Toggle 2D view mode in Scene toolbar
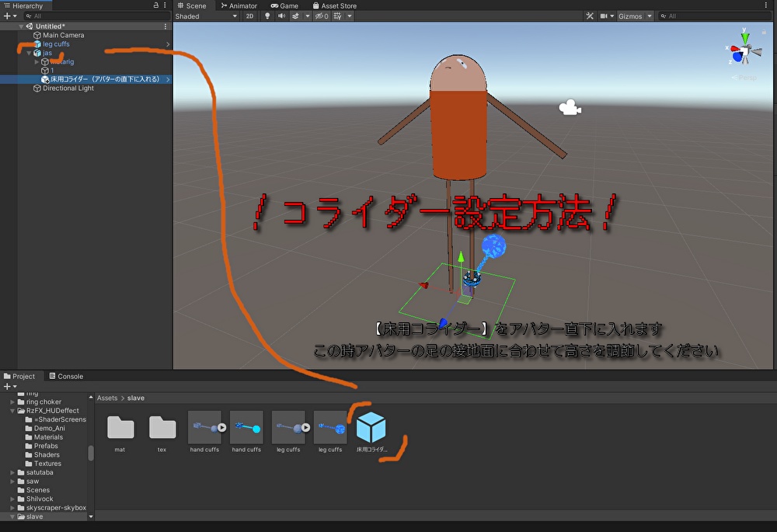The width and height of the screenshot is (777, 532). [x=249, y=16]
